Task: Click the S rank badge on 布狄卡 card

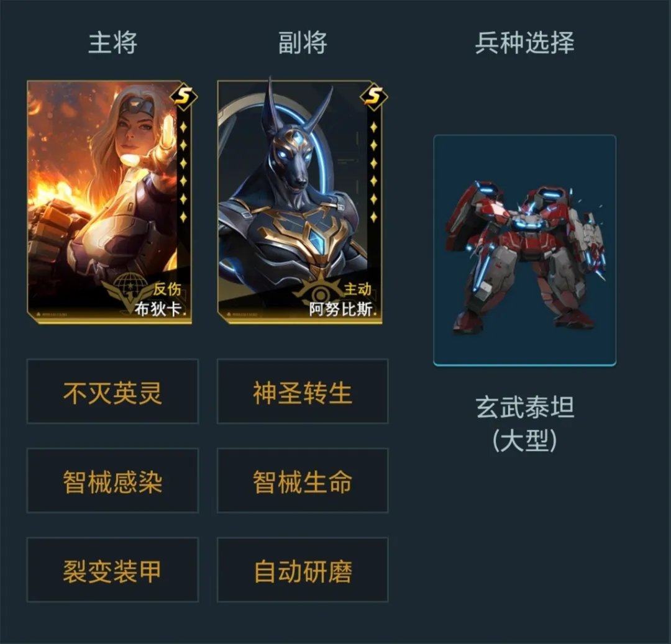Action: point(184,97)
